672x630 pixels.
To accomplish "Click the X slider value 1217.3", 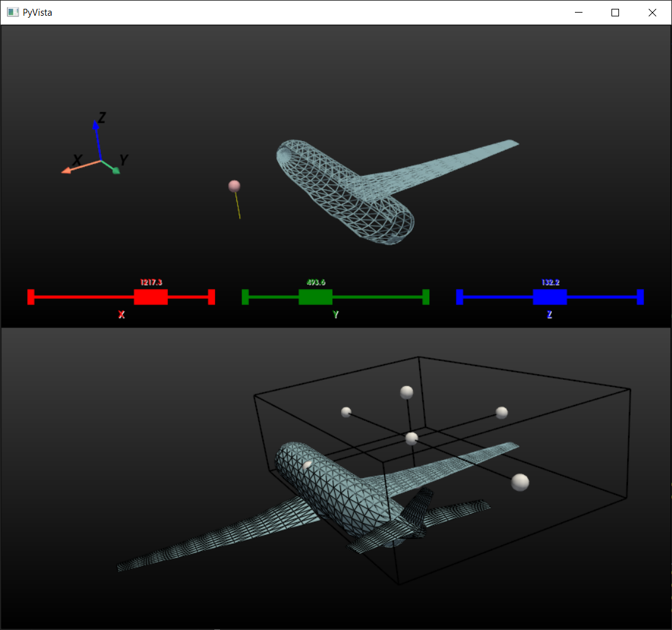I will 151,282.
